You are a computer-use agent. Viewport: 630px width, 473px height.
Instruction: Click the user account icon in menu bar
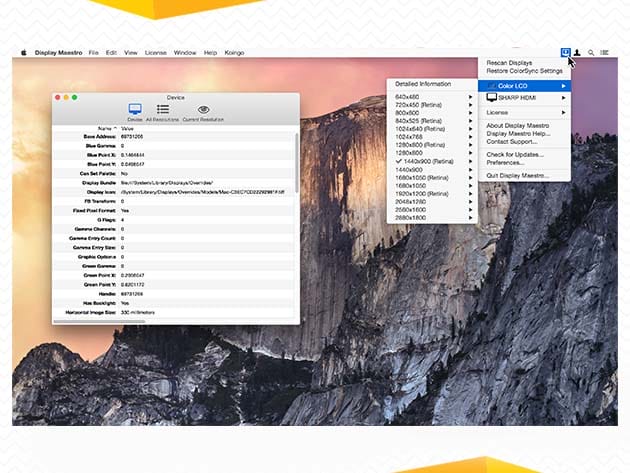coord(578,52)
